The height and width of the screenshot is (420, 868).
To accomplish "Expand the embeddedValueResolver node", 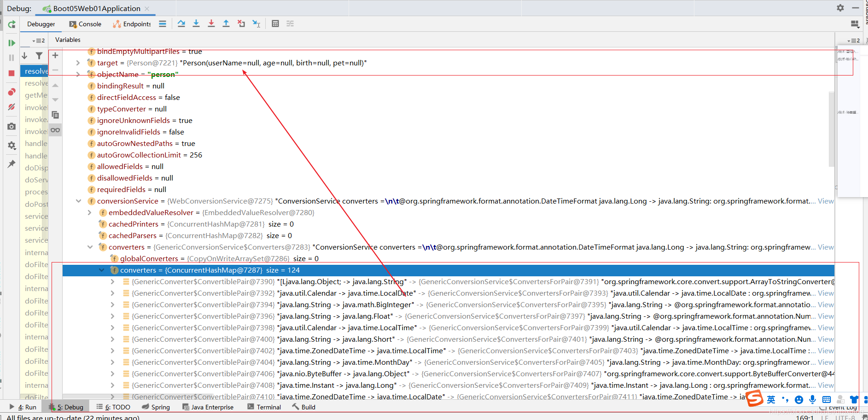I will [90, 212].
